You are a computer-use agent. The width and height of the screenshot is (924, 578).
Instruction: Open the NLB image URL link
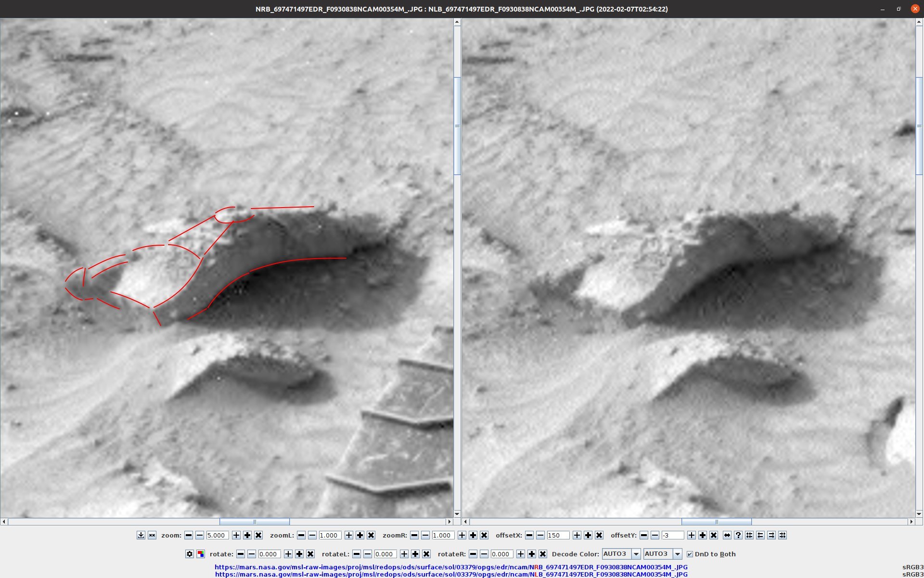[451, 574]
